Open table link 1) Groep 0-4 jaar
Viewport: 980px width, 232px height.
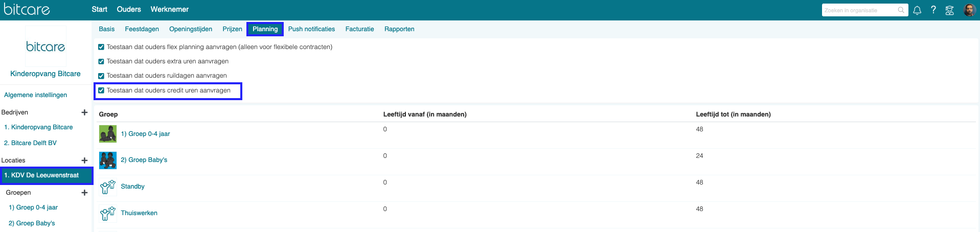coord(145,134)
